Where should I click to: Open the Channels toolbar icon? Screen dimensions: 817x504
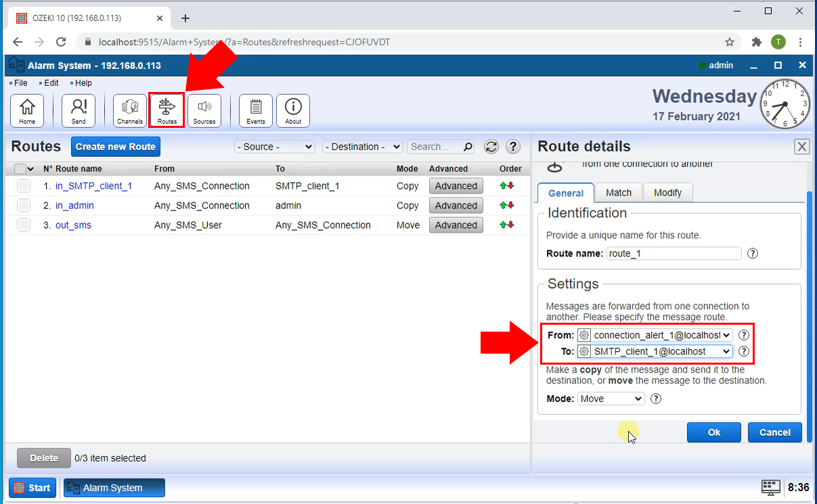(130, 110)
